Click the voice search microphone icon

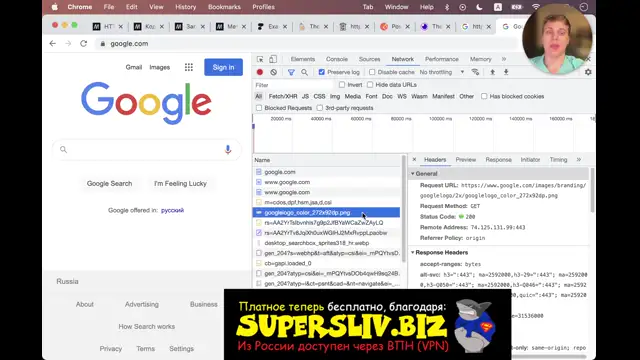tap(228, 149)
